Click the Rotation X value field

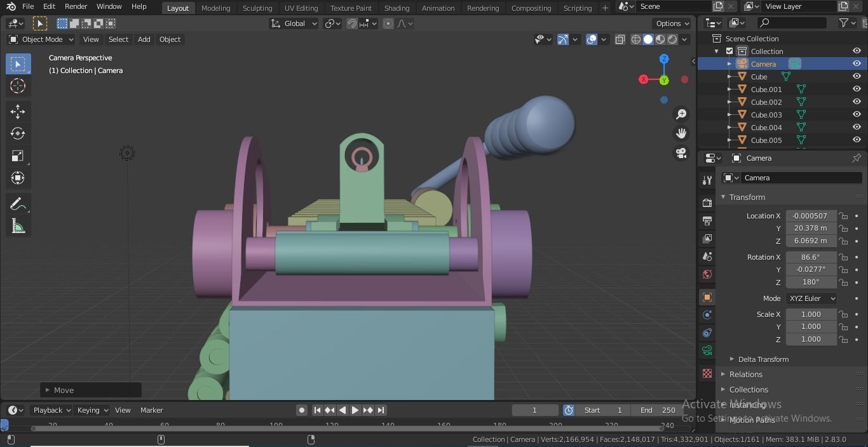click(x=811, y=257)
